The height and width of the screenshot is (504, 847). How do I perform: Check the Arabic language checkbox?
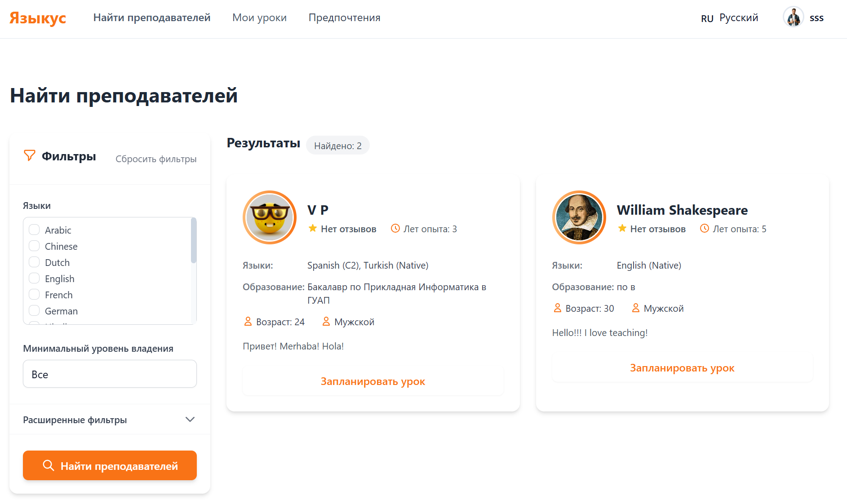point(34,230)
